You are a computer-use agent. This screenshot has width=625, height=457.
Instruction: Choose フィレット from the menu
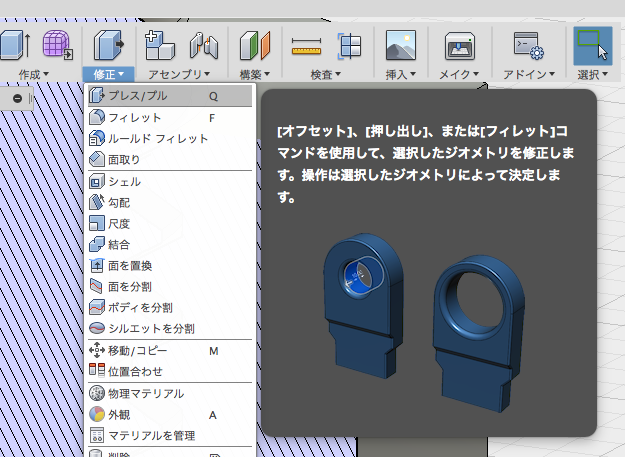click(x=170, y=118)
